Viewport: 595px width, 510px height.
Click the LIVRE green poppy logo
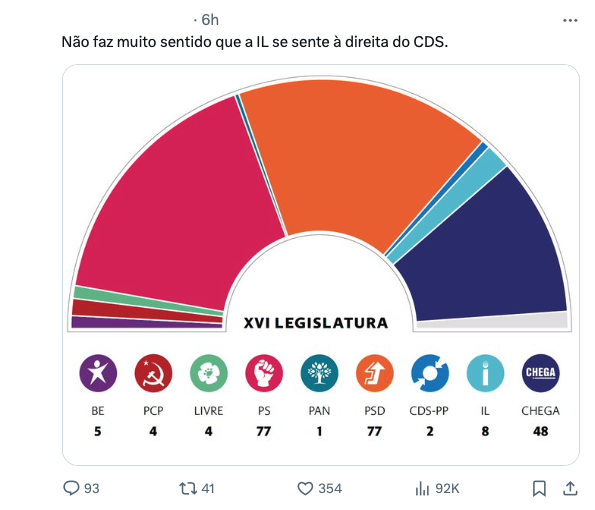[x=209, y=373]
